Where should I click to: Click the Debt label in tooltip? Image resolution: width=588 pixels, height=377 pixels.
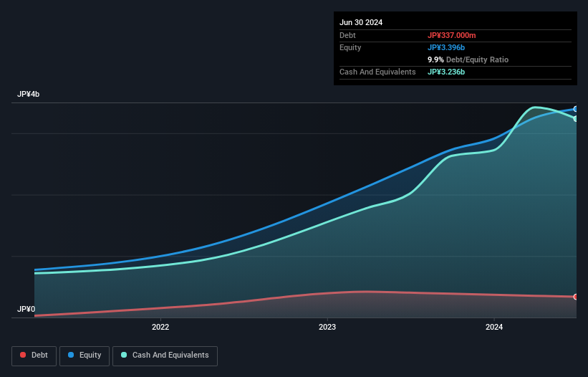point(347,35)
